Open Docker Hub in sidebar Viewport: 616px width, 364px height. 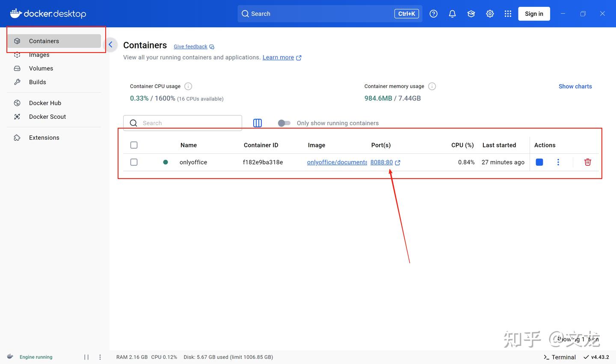click(x=54, y=103)
